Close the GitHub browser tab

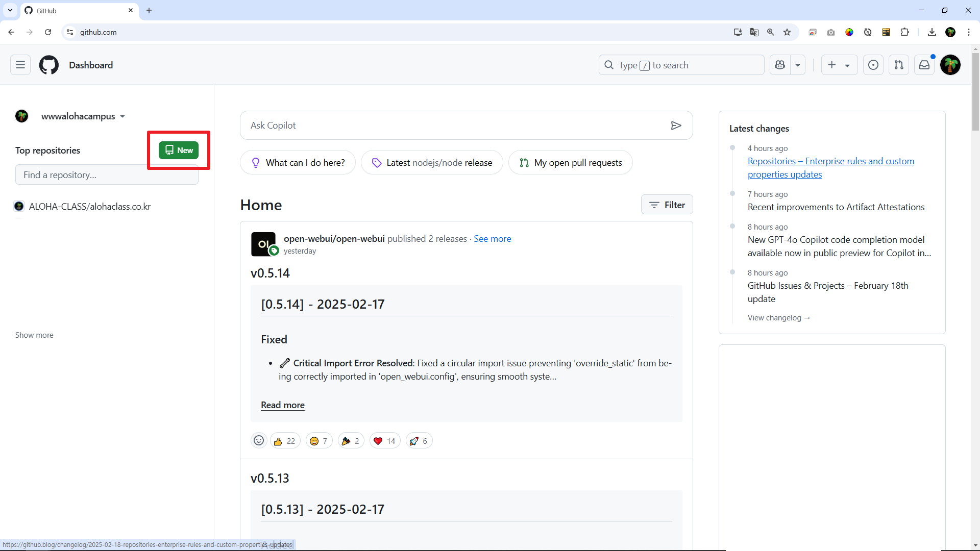coord(131,10)
